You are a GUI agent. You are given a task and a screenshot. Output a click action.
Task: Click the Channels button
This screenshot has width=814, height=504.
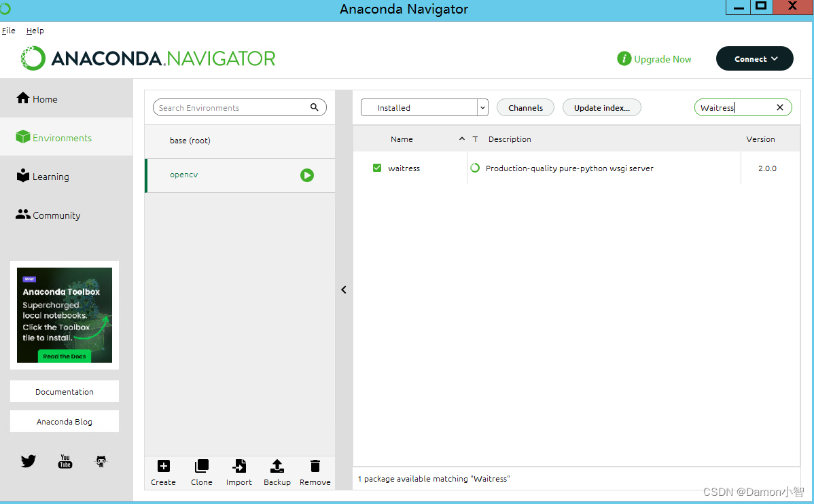tap(525, 107)
